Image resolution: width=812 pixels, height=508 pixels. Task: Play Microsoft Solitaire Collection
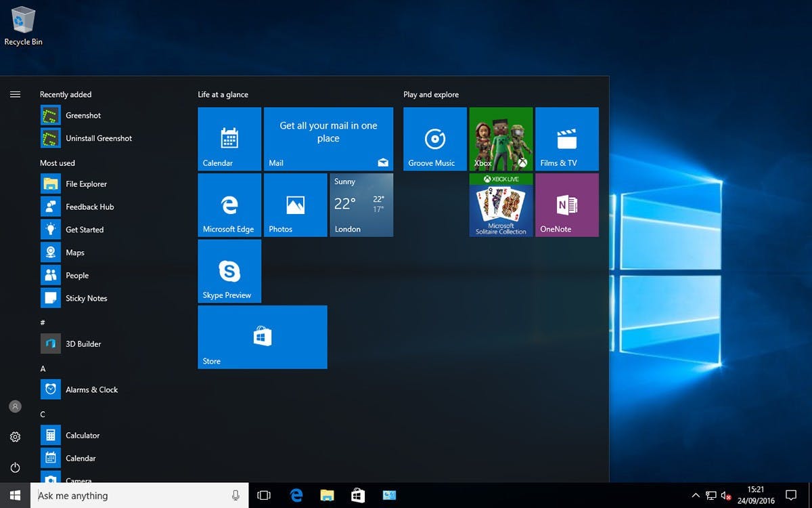[x=500, y=205]
